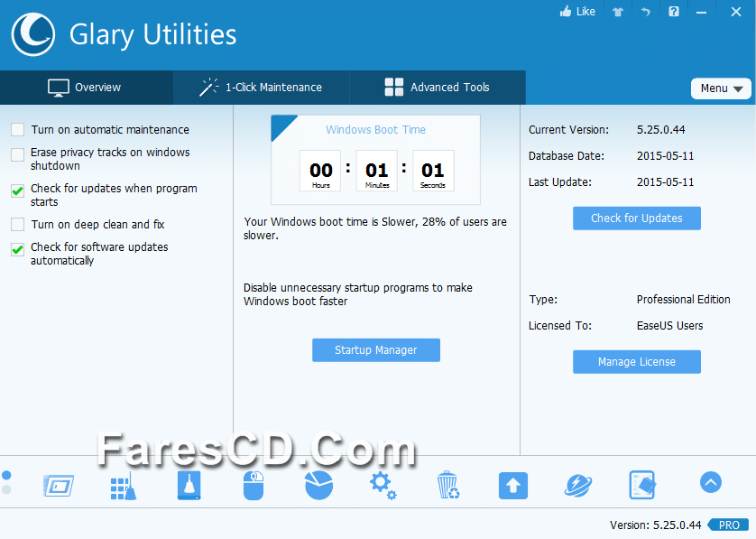Switch to Advanced Tools tab

438,88
